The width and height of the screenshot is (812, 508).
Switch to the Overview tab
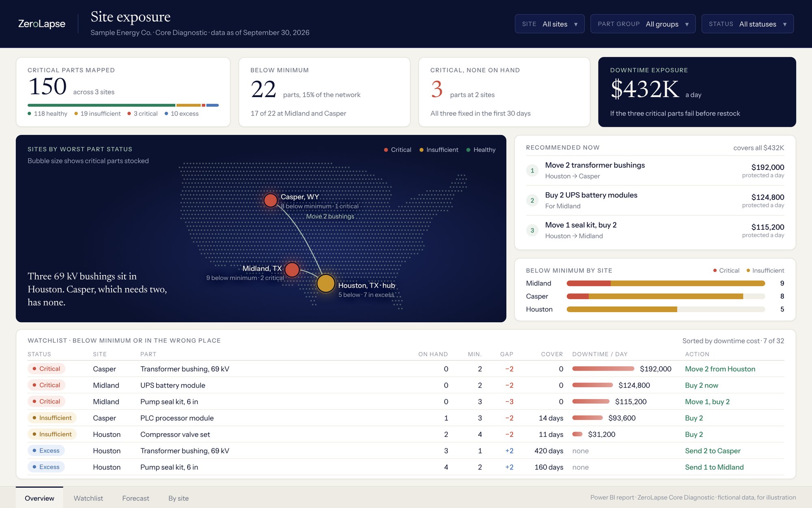coord(39,498)
